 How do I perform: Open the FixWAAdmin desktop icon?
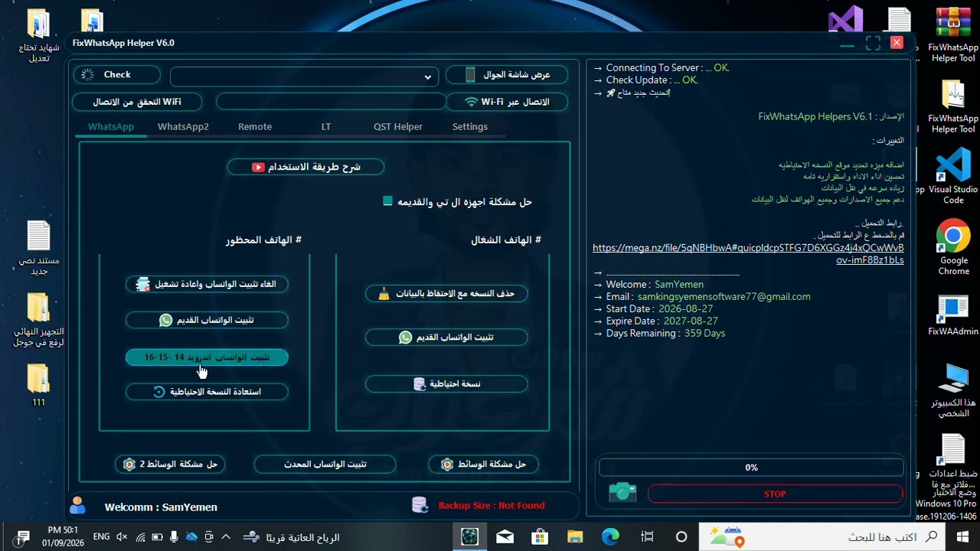953,315
